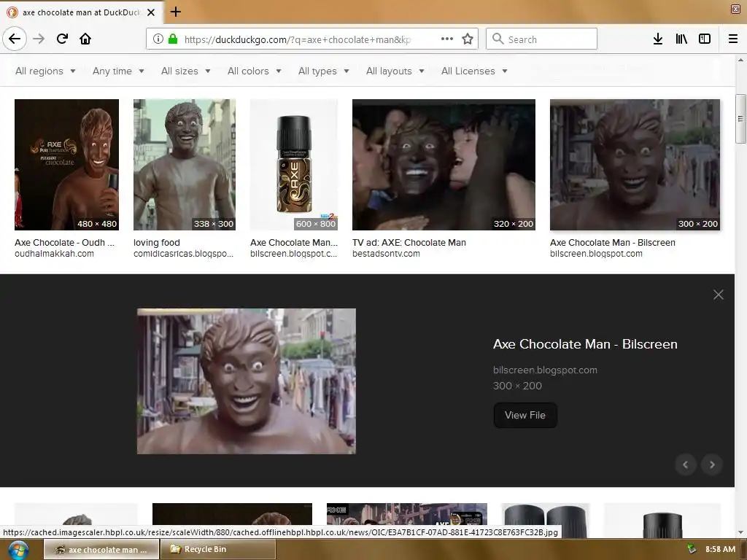Select the 320 × 200 TV ad thumbnail

[444, 165]
